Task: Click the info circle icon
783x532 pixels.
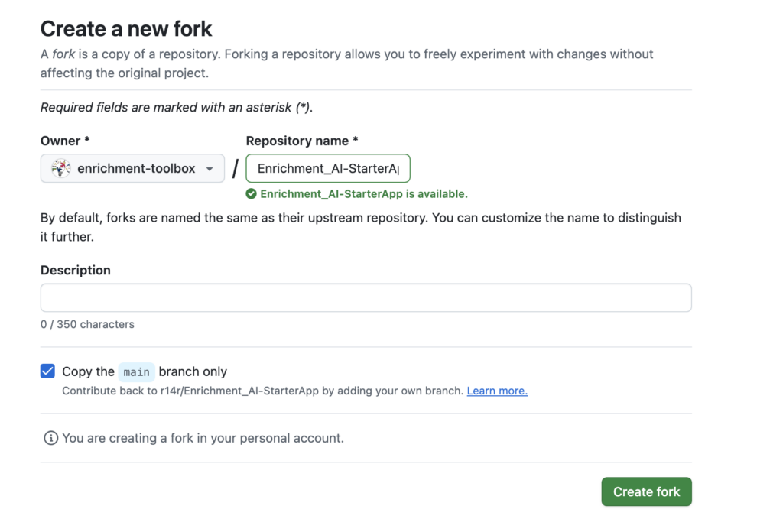Action: click(50, 438)
